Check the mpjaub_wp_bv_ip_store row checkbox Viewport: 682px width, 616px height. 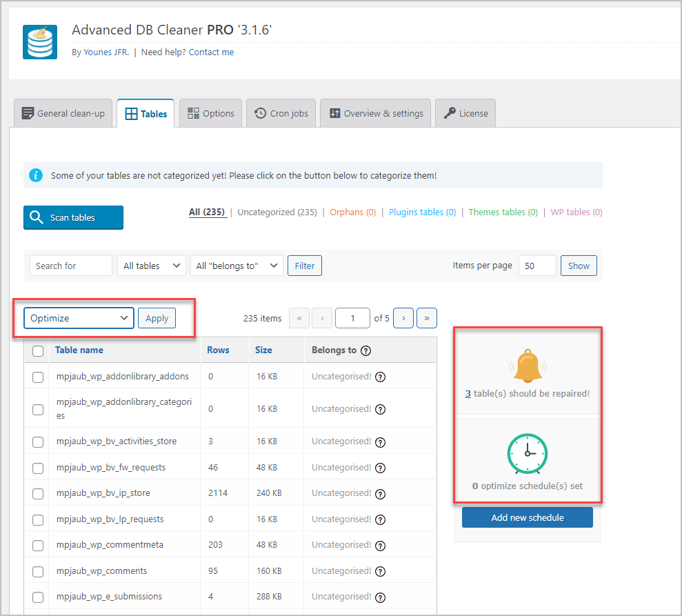click(x=37, y=493)
